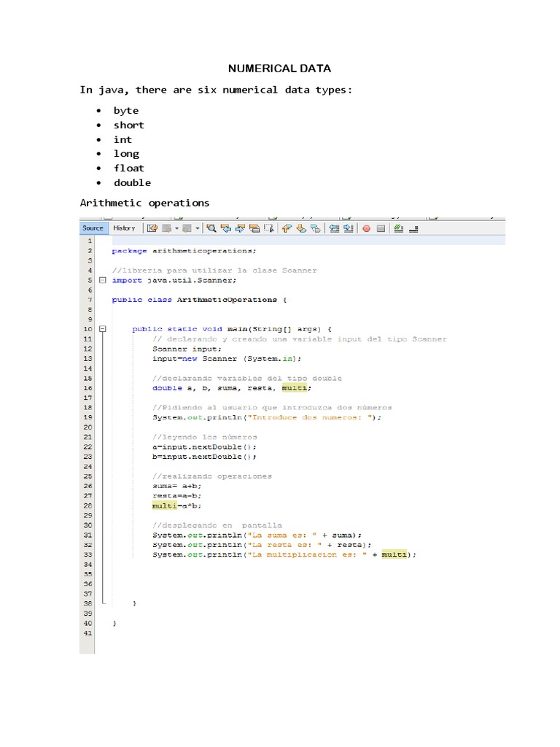560x747 pixels.
Task: Click the 'double' bullet item
Action: point(132,182)
